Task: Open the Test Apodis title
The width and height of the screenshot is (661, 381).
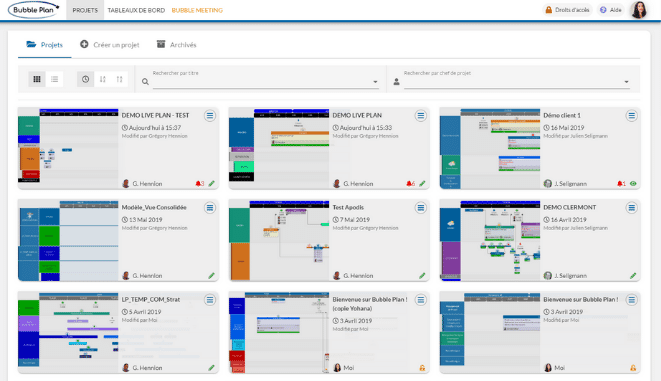Action: pyautogui.click(x=348, y=207)
